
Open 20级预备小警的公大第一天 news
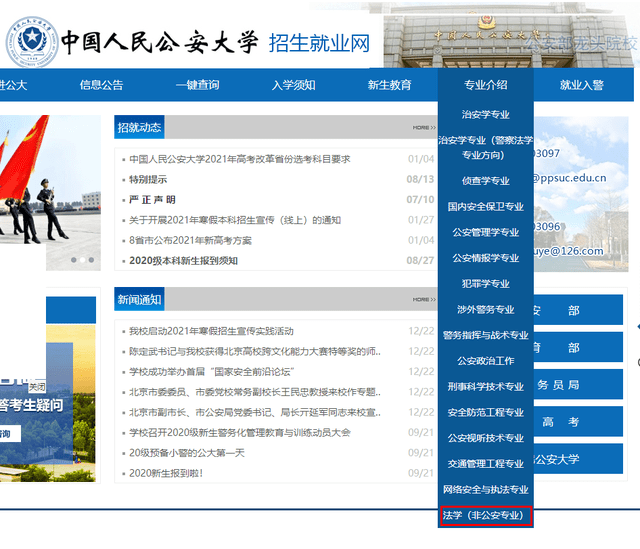(187, 453)
